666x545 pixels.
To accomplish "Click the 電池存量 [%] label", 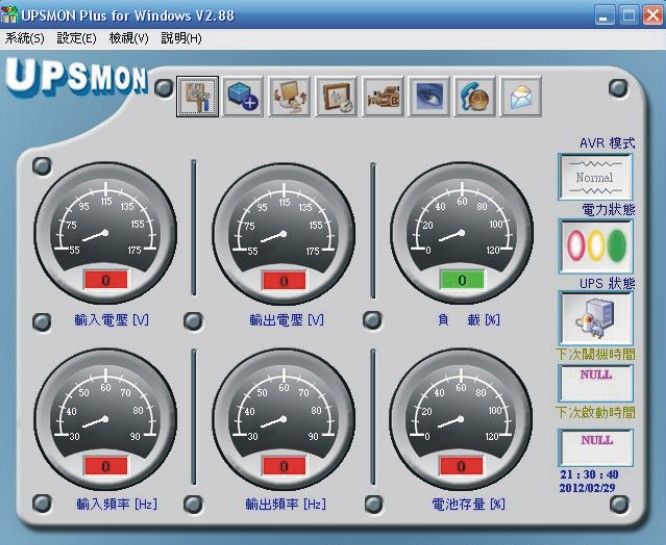I will (468, 504).
